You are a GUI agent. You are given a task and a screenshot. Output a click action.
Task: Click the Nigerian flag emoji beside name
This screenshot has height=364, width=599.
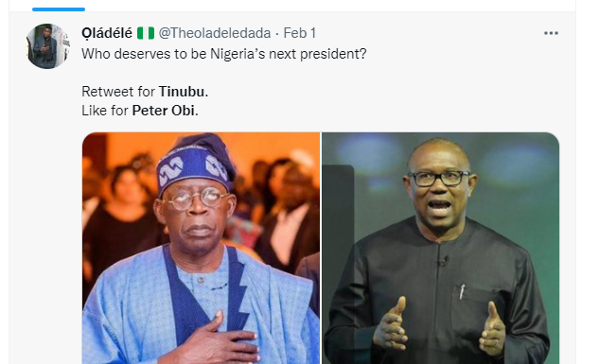pos(146,33)
